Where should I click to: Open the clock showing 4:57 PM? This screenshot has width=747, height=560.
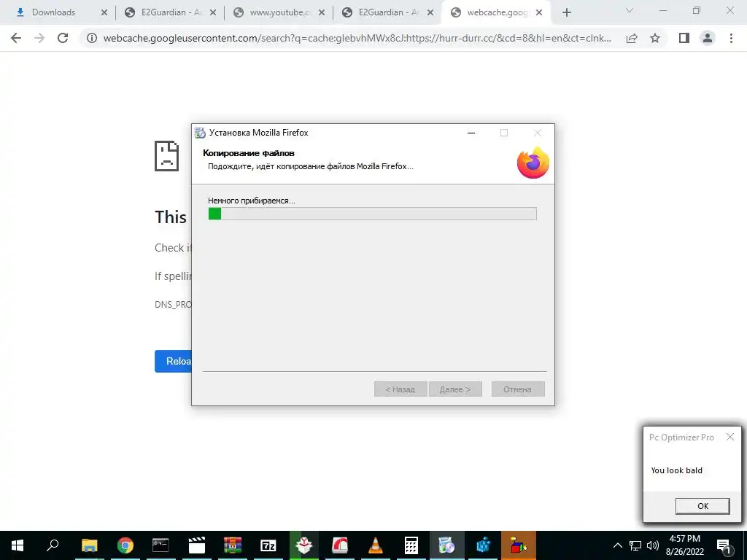684,545
